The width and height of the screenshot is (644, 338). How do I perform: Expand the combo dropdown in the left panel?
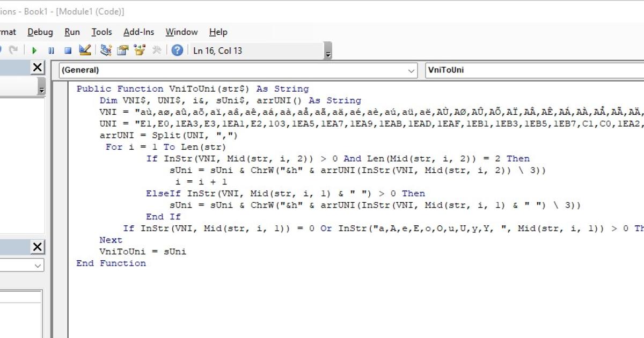(36, 266)
